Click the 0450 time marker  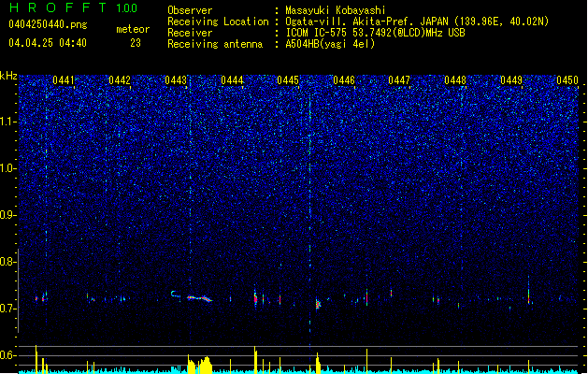pos(567,80)
